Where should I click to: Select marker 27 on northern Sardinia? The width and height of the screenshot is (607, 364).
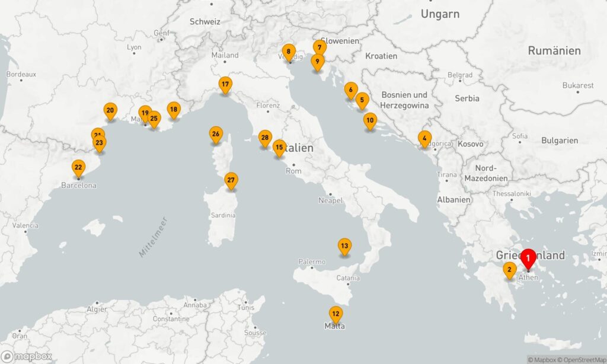click(x=231, y=180)
